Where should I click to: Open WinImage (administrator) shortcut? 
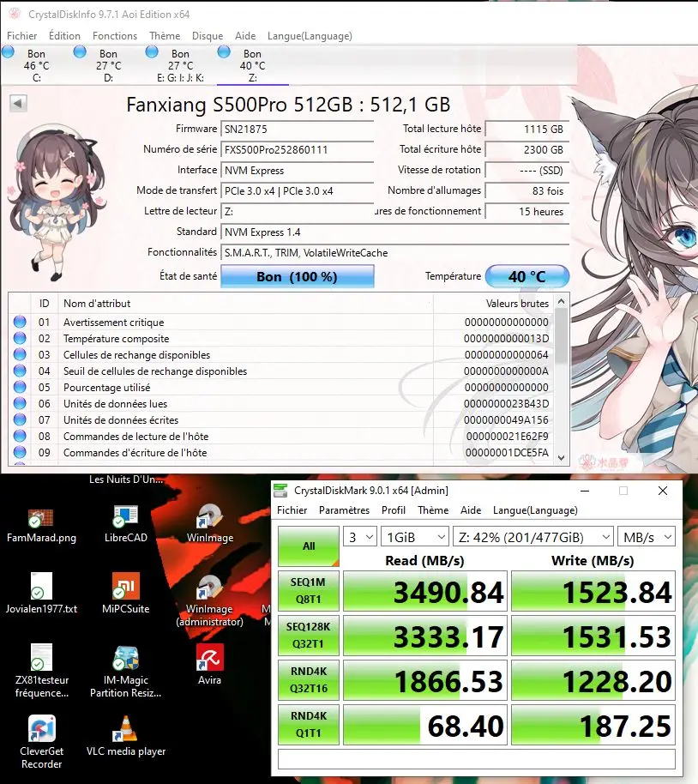210,600
